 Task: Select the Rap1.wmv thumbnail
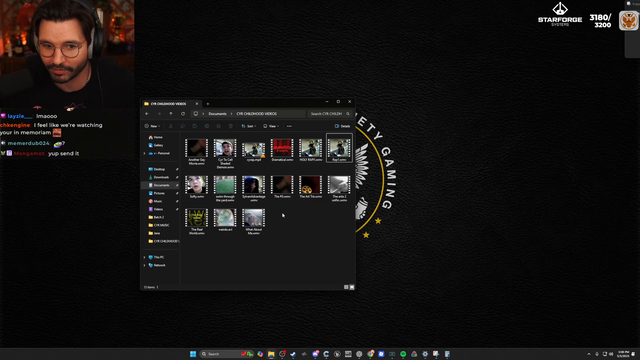click(x=339, y=148)
